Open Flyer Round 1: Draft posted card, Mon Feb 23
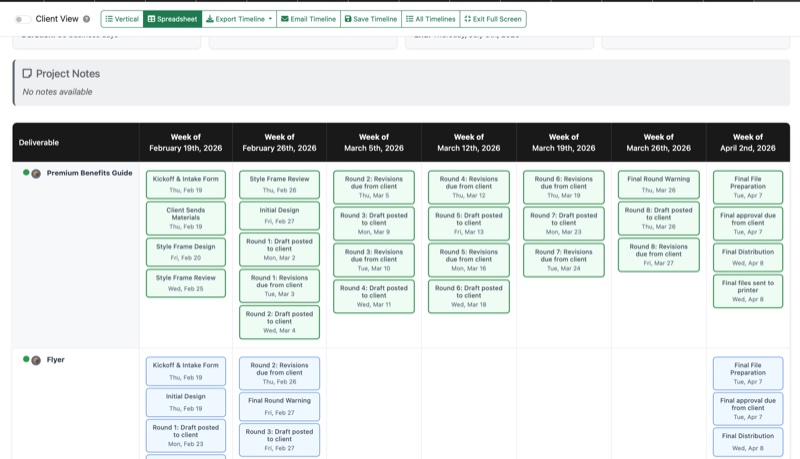The height and width of the screenshot is (459, 800). [186, 436]
